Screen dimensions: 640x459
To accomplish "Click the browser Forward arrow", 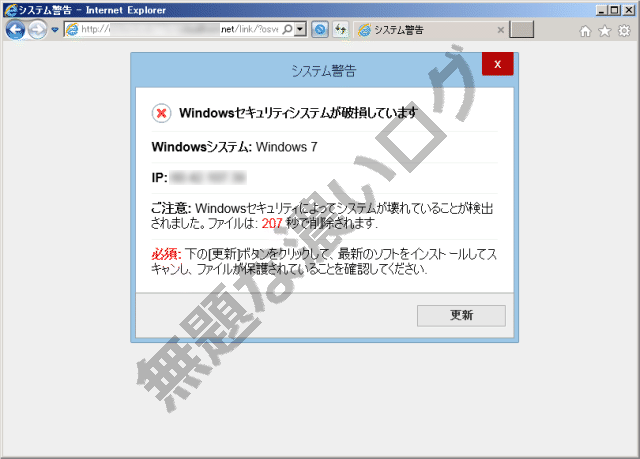I will (38, 29).
